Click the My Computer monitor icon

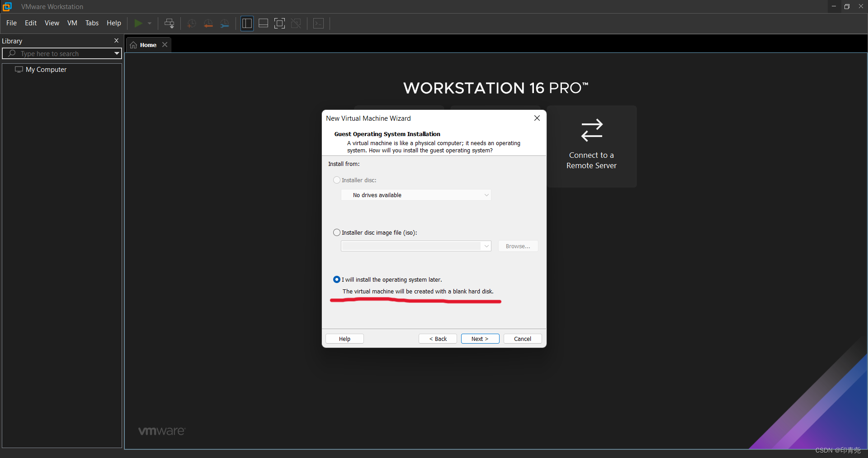tap(19, 70)
